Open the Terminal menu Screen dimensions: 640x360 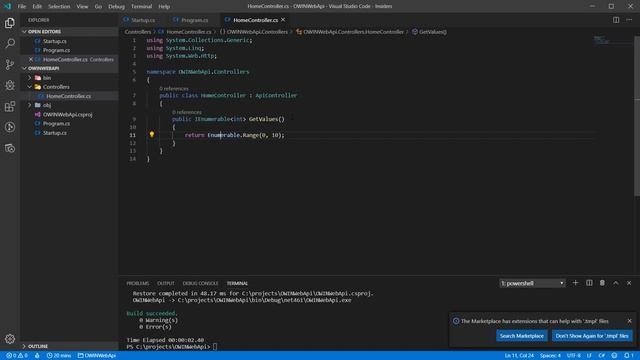point(141,6)
